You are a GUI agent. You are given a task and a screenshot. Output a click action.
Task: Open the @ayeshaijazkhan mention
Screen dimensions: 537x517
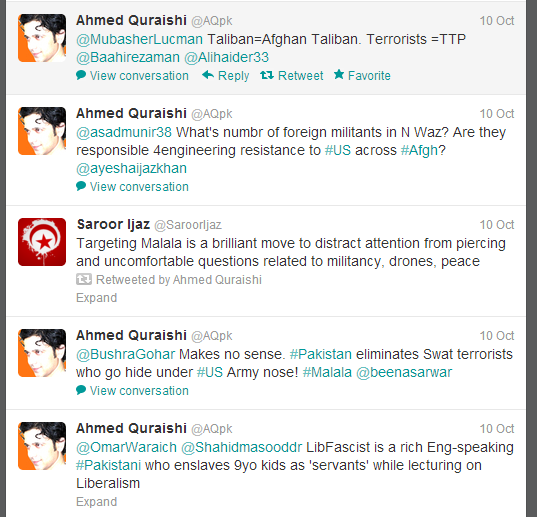pyautogui.click(x=132, y=168)
